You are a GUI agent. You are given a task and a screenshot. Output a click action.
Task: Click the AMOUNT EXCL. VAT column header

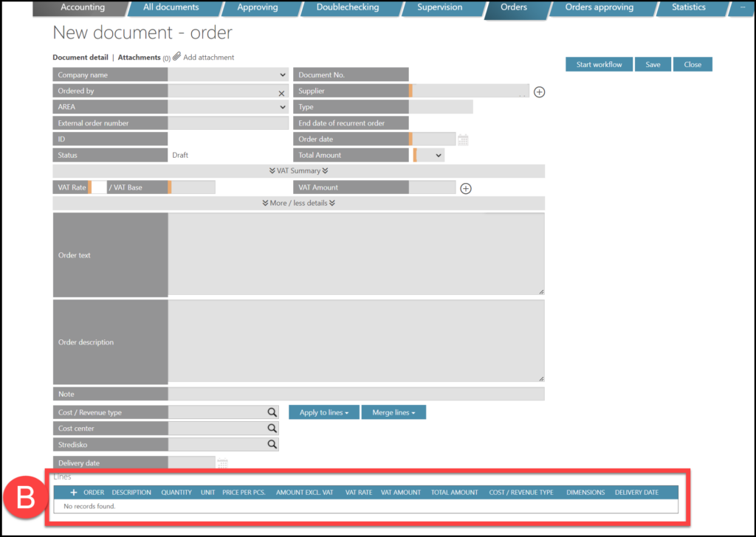point(304,492)
